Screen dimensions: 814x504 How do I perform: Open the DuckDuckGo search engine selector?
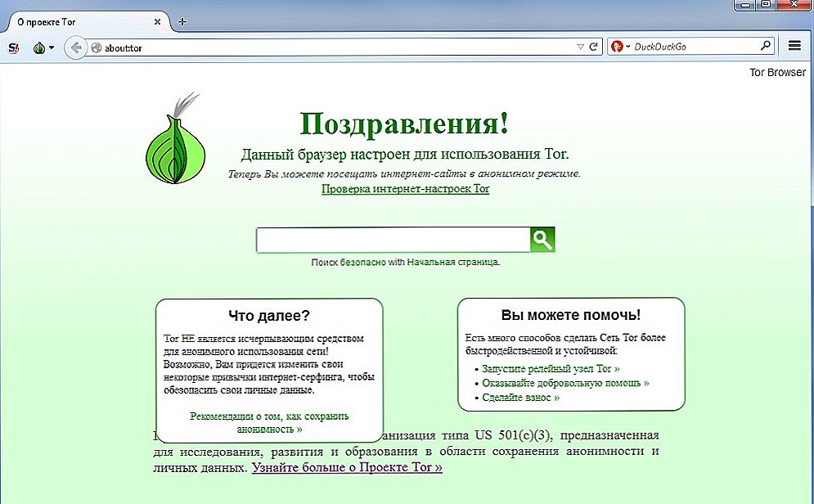pyautogui.click(x=620, y=47)
